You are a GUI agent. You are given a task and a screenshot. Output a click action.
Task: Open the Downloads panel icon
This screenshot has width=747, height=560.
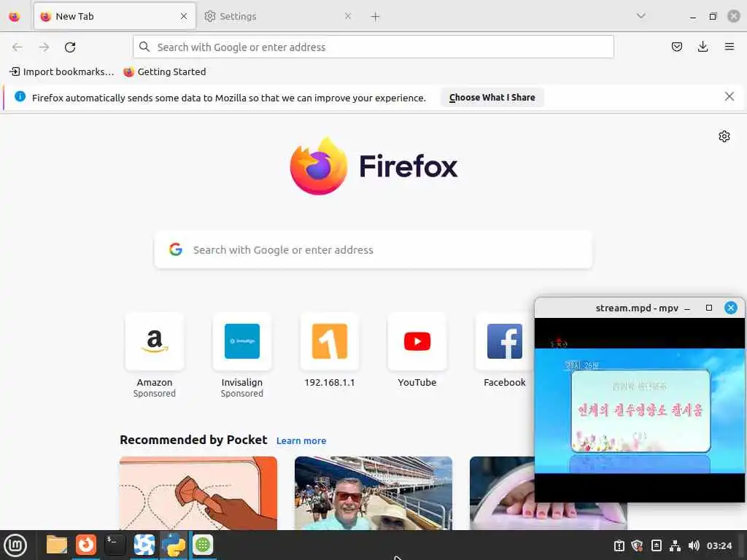[x=703, y=47]
